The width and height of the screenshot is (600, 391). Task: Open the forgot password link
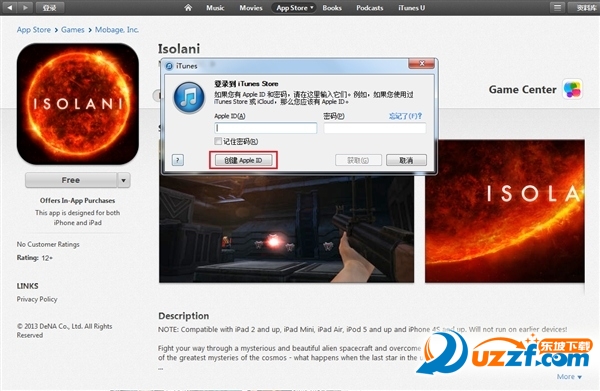[405, 116]
